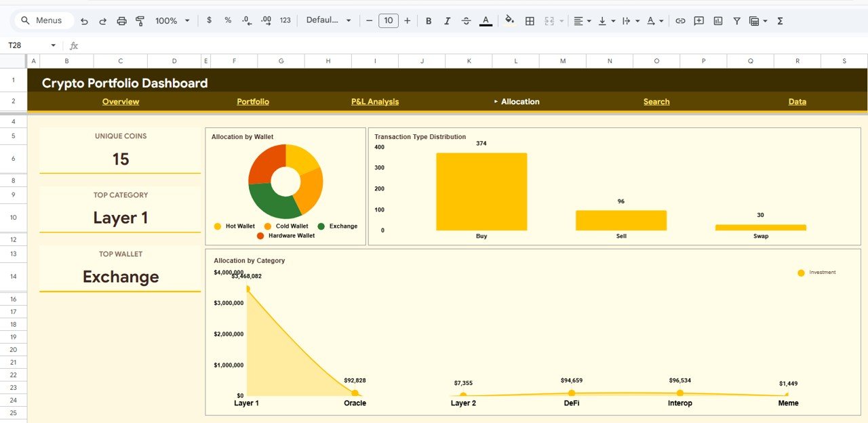868x423 pixels.
Task: Open the functions (Σ) menu
Action: pos(780,20)
